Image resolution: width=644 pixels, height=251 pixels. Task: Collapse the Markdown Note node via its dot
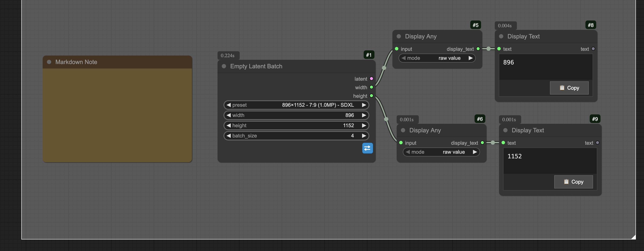click(49, 62)
